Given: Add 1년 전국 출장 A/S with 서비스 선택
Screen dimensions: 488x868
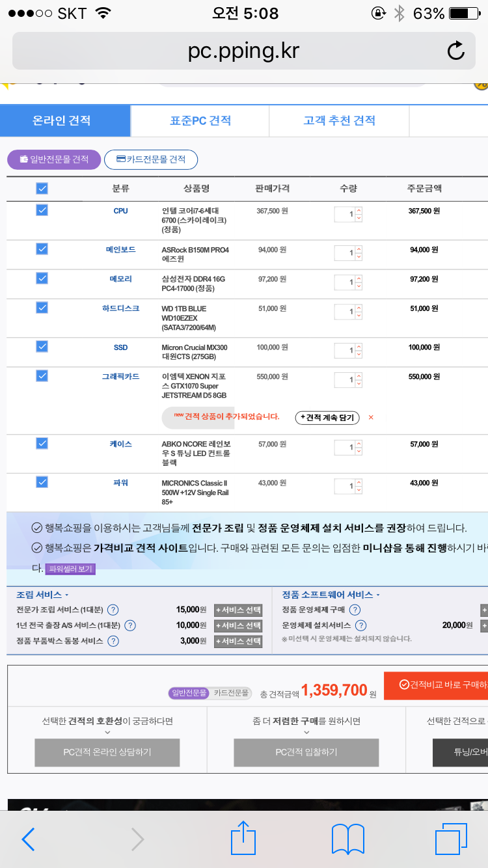Looking at the screenshot, I should coord(238,625).
